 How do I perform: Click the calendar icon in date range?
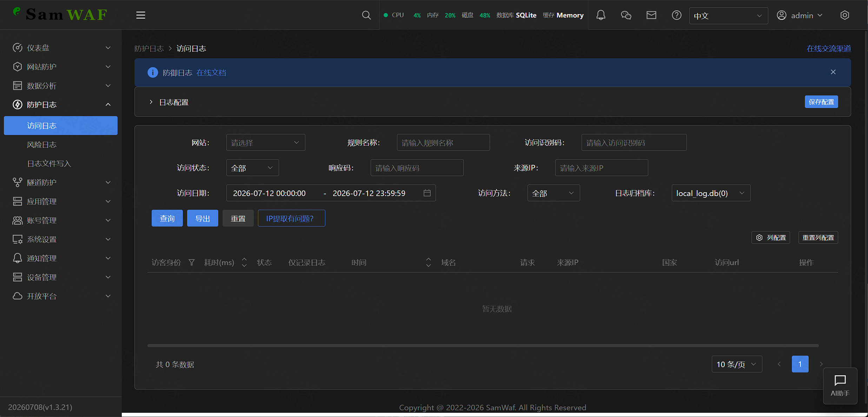[427, 193]
